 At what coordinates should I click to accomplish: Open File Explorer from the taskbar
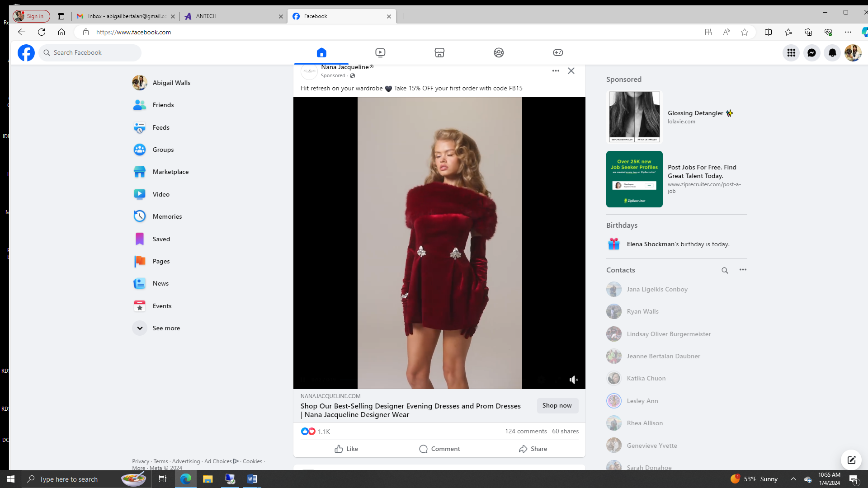208,479
